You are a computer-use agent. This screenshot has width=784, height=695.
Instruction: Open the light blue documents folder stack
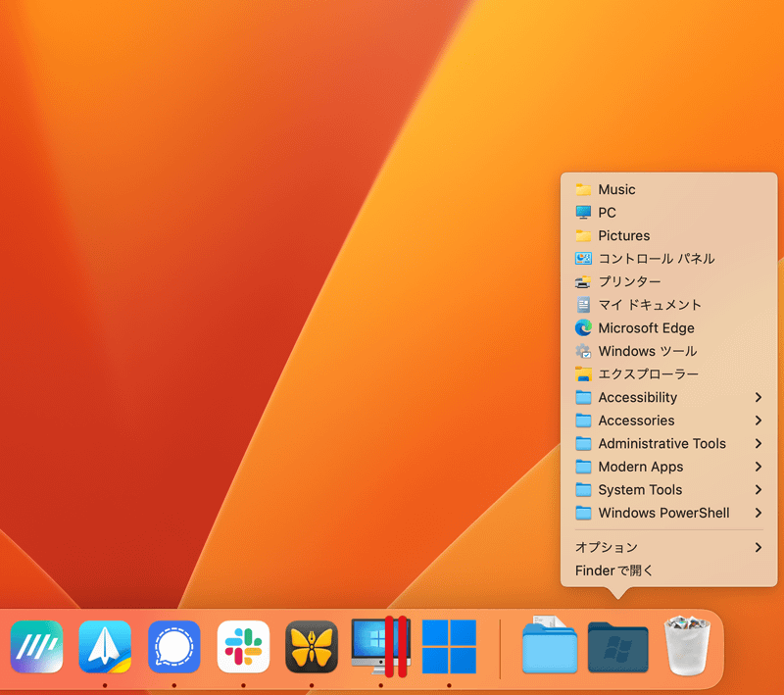coord(550,645)
